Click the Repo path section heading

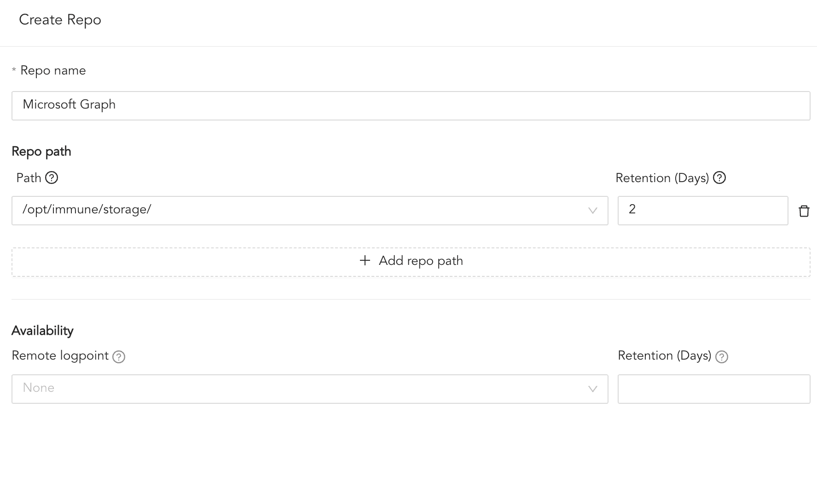tap(41, 151)
